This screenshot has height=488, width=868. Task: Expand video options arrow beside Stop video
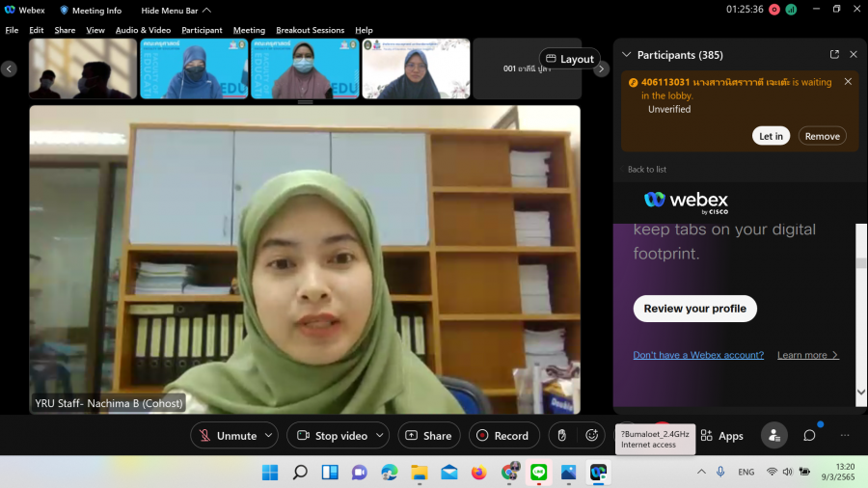click(x=379, y=436)
